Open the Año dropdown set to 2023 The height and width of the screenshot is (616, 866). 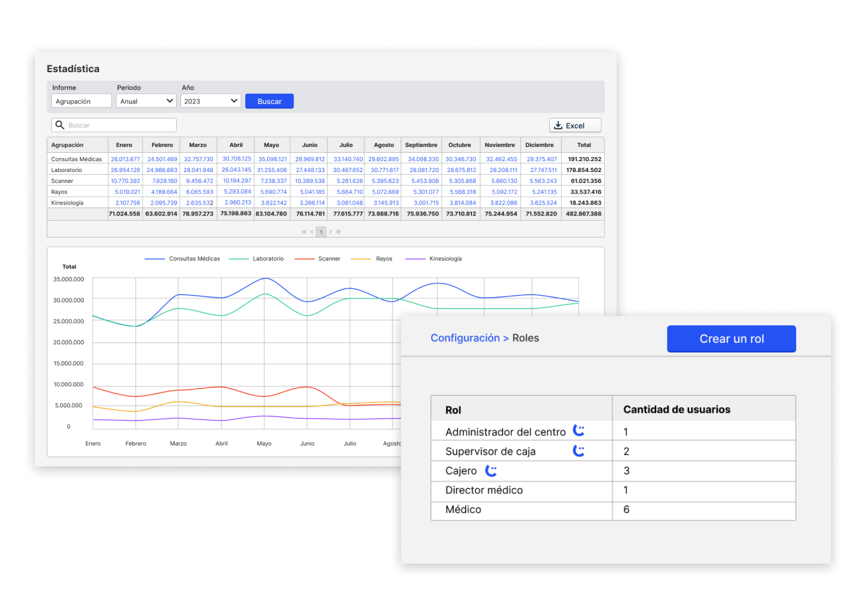coord(210,101)
